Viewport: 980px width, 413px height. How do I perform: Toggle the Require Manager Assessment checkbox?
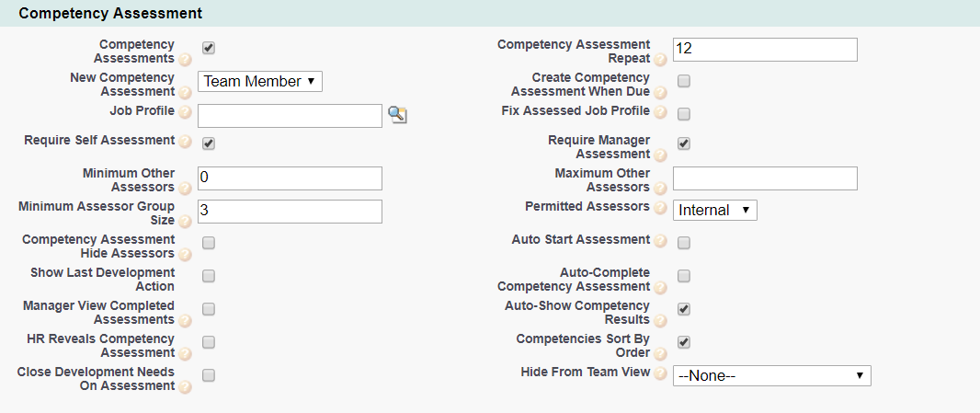pos(684,143)
